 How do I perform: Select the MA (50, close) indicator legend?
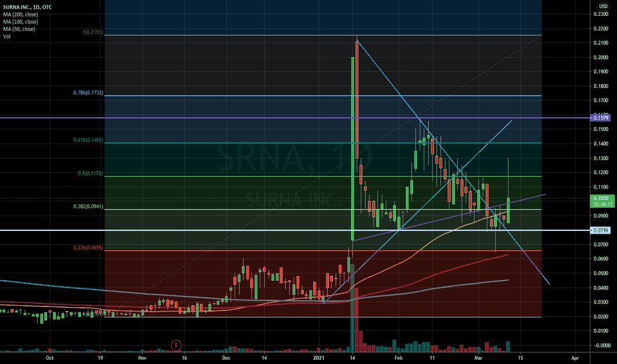tap(19, 28)
